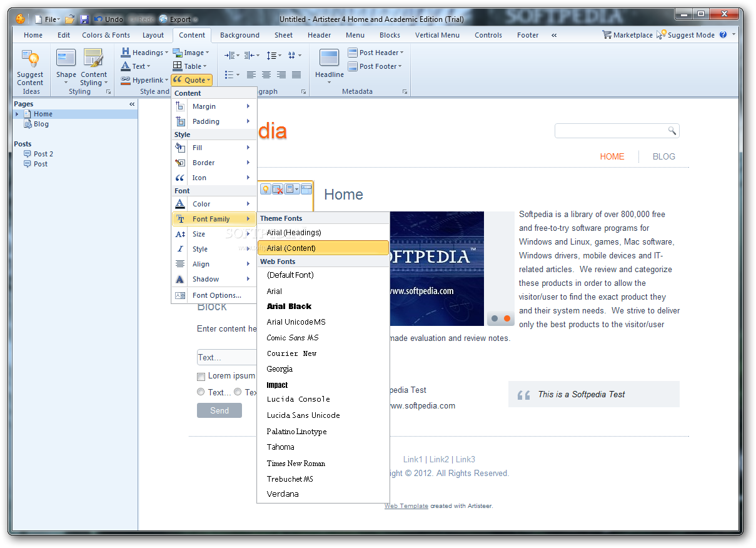The image size is (756, 548).
Task: Click the new document icon beside File
Action: coord(39,19)
